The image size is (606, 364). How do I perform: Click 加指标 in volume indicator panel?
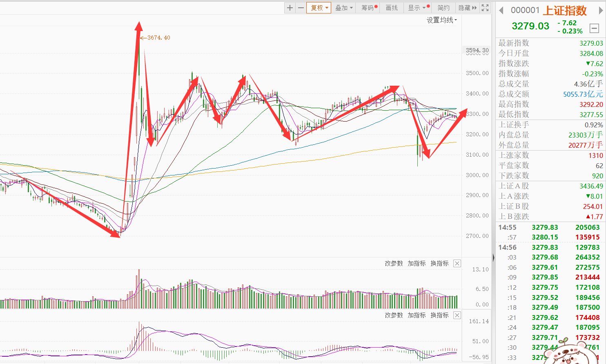coord(417,263)
